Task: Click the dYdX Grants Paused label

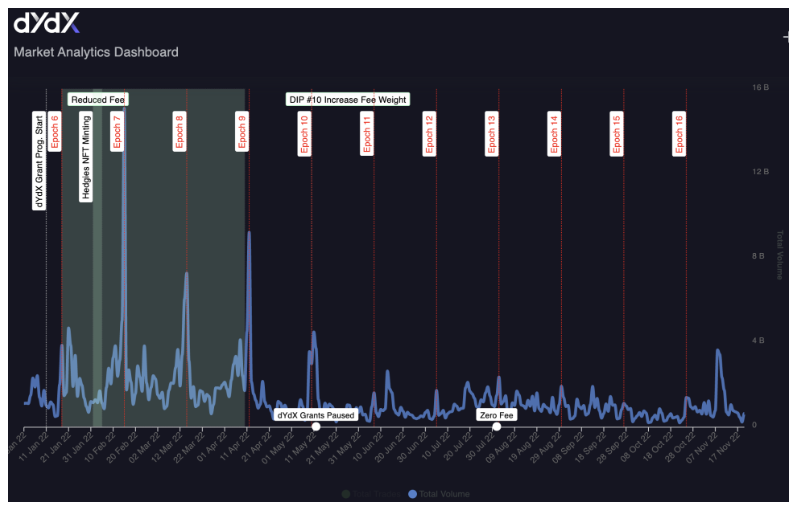Action: click(x=316, y=415)
